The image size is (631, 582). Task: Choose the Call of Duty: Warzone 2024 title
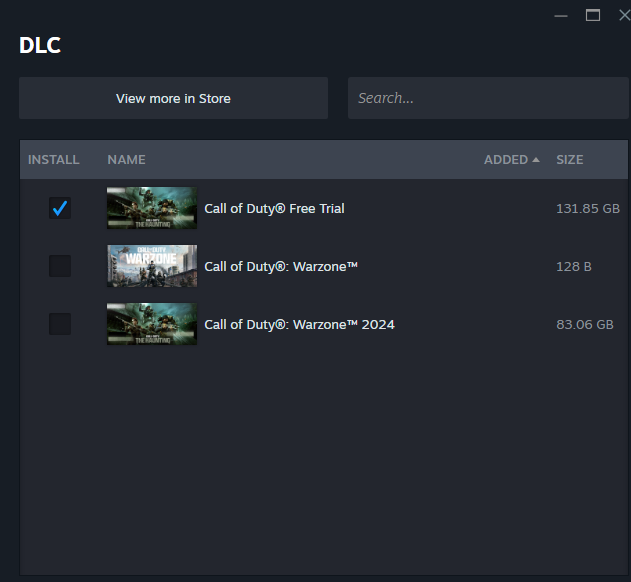(299, 325)
